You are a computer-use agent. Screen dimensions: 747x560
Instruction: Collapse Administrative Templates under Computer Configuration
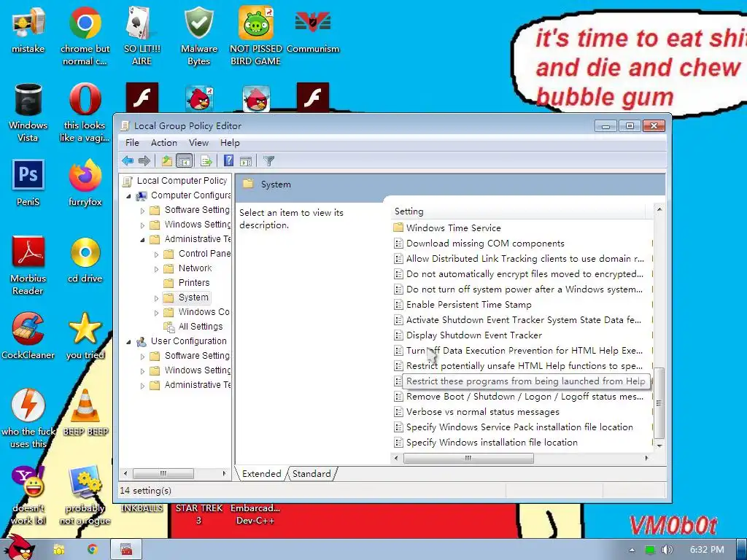(x=142, y=239)
